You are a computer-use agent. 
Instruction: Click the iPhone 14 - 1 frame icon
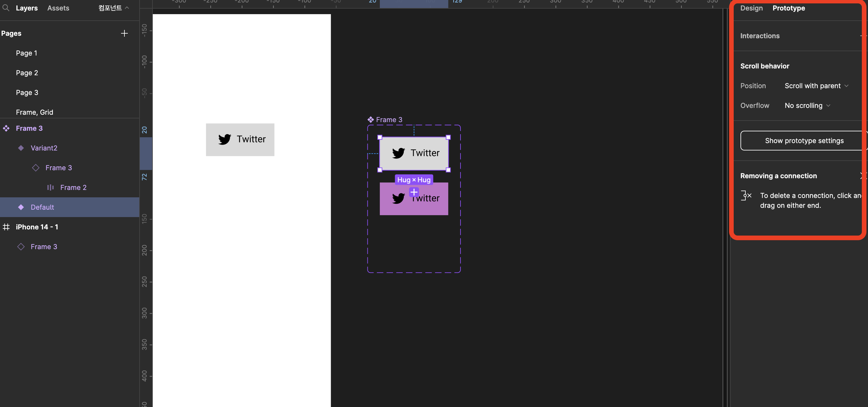[6, 227]
